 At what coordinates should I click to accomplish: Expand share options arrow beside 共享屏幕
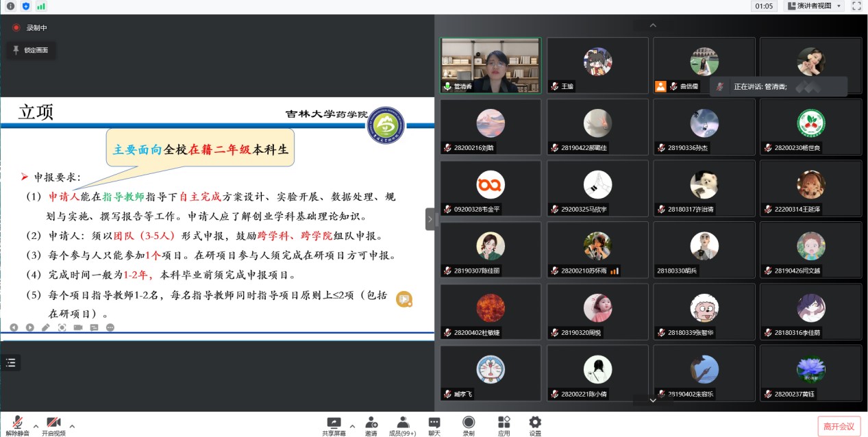coord(352,426)
